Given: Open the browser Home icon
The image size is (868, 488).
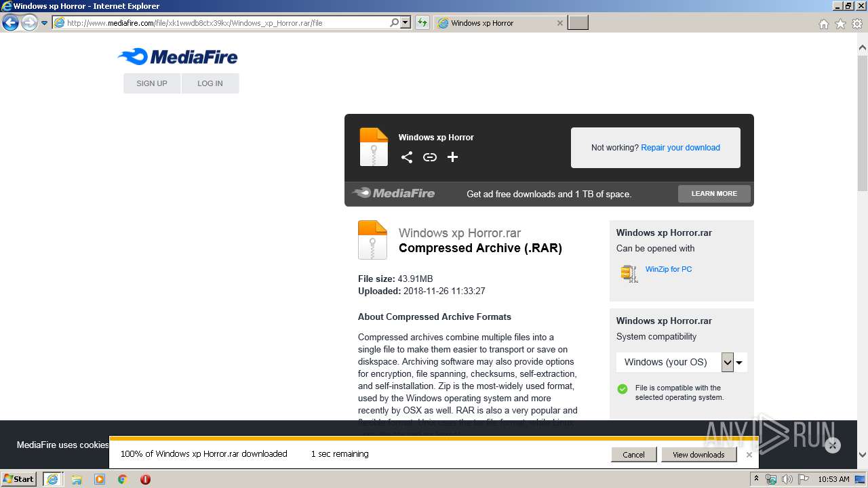Looking at the screenshot, I should [823, 24].
